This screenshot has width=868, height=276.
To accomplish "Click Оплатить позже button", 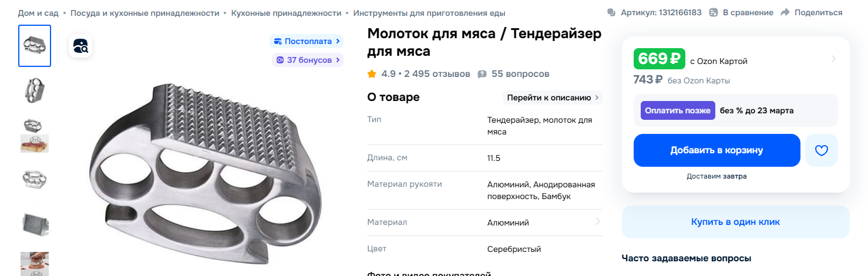I will [678, 110].
